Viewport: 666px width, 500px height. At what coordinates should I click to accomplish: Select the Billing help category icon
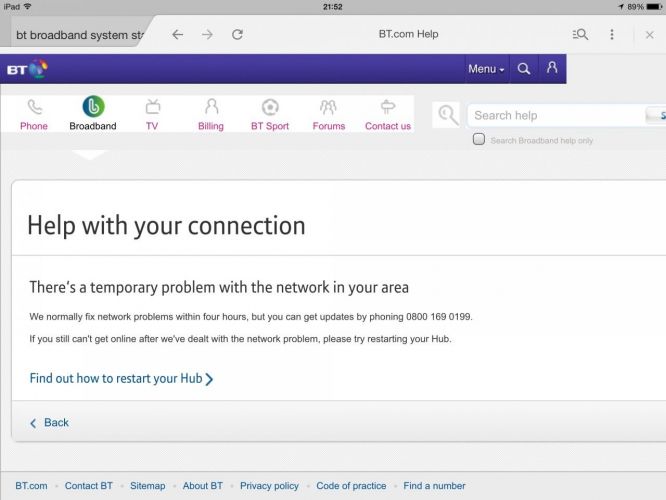coord(211,106)
